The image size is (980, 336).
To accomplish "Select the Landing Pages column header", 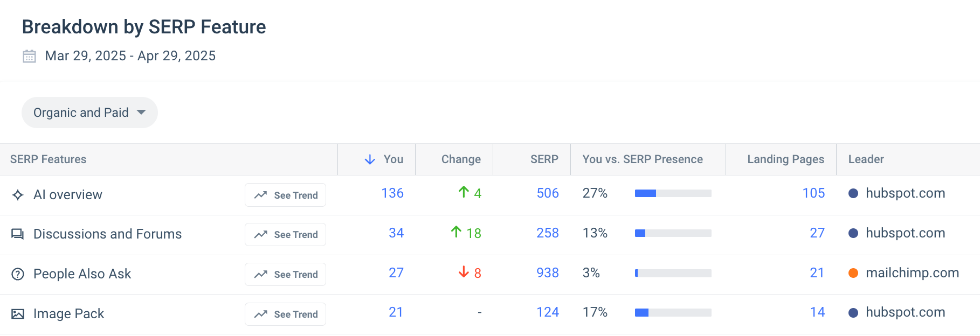I will pyautogui.click(x=785, y=159).
